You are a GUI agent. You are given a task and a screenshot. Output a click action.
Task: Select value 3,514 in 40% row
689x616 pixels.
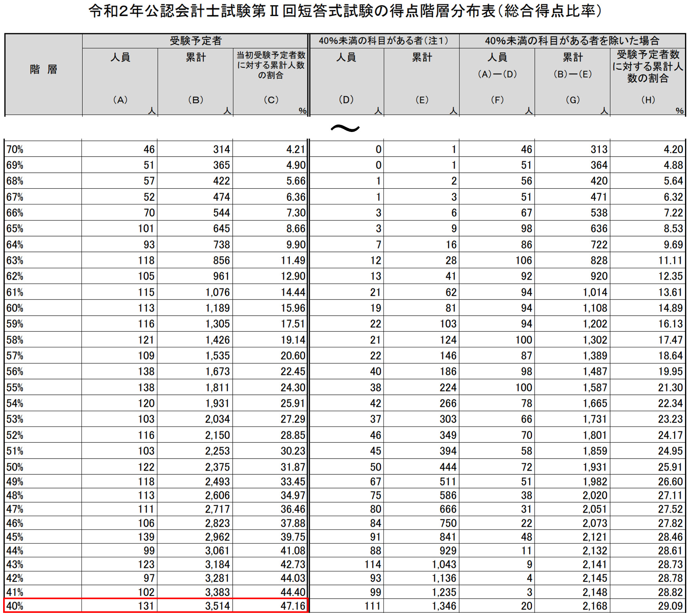click(x=218, y=606)
